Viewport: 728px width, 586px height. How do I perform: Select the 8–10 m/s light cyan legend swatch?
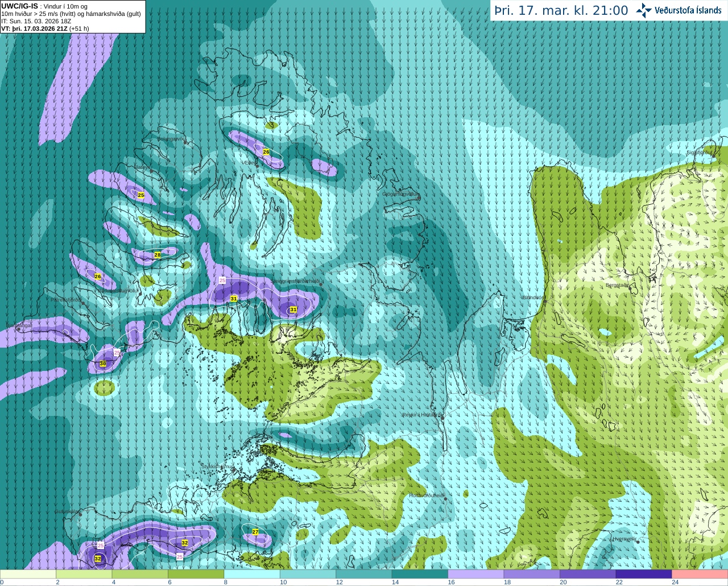252,574
